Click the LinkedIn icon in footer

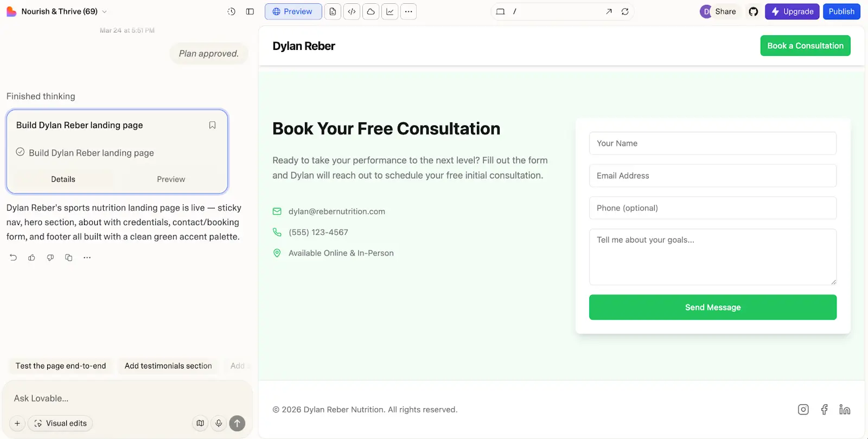tap(845, 410)
